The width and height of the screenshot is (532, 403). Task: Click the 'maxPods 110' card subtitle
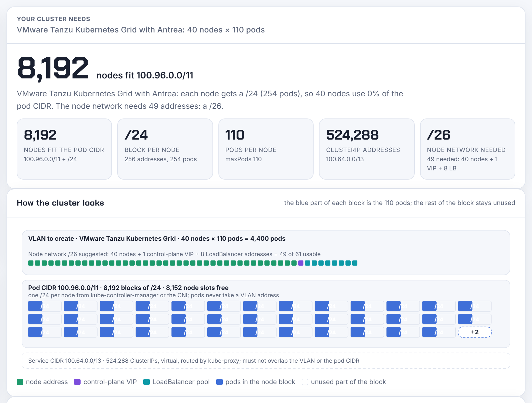point(244,159)
